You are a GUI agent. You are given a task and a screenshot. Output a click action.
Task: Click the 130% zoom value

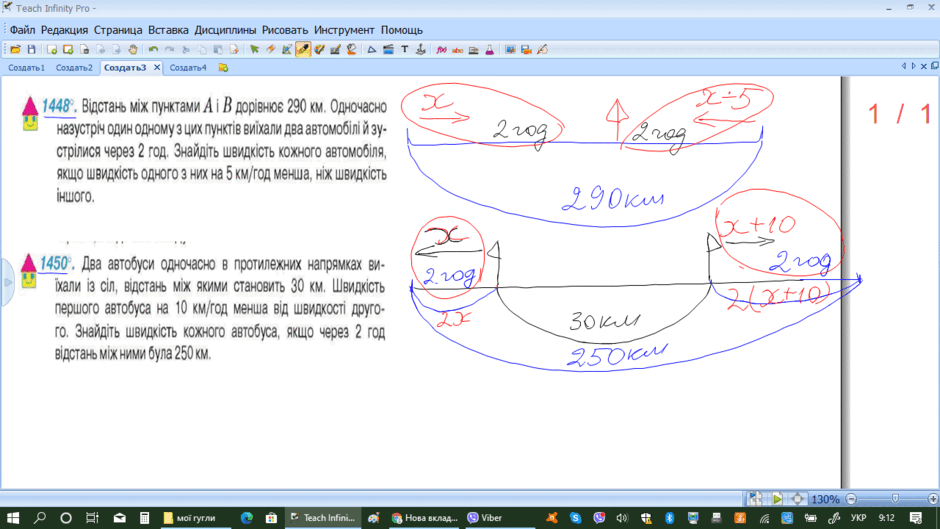pos(825,499)
